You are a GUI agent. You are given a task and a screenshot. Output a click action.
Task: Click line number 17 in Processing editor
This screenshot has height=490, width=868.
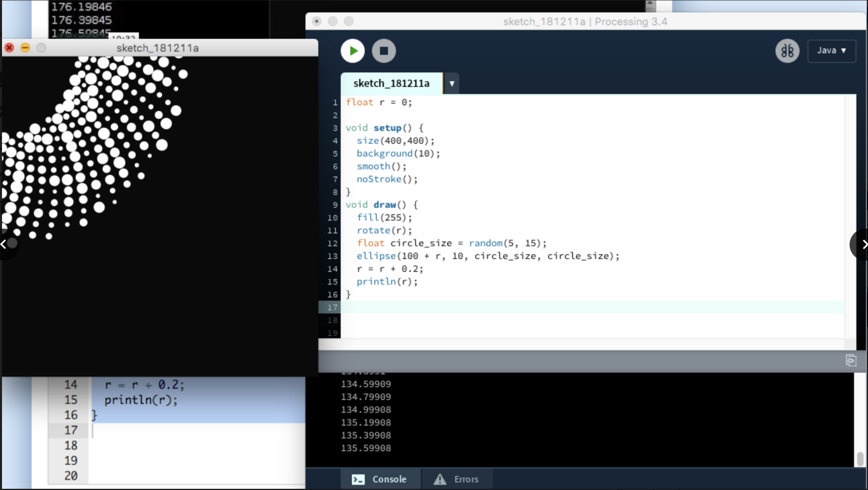(332, 307)
